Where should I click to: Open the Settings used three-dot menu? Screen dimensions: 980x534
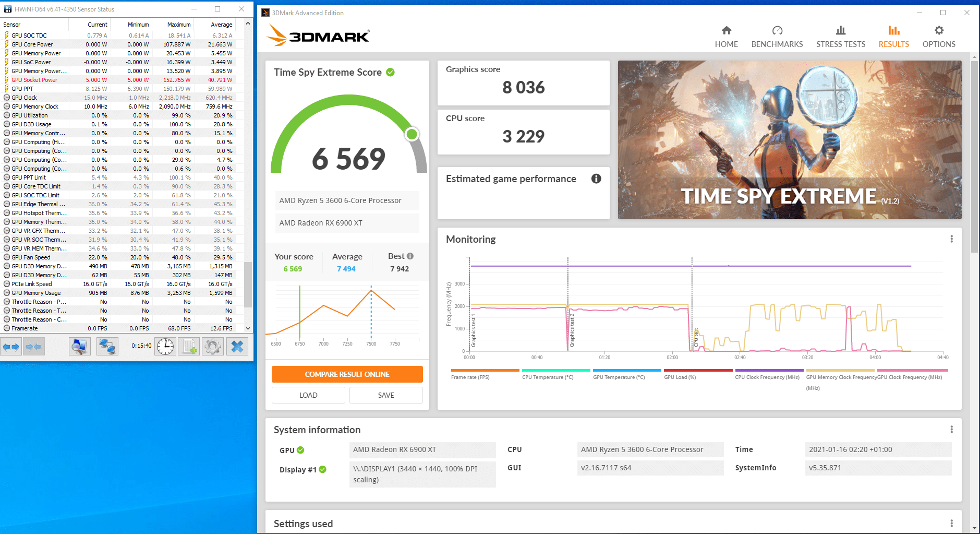pos(951,523)
